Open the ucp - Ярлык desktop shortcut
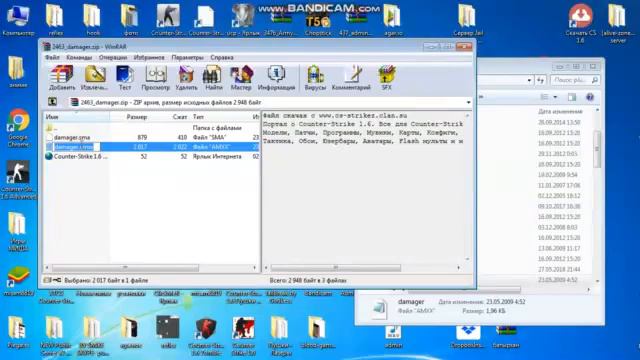Image resolution: width=640 pixels, height=360 pixels. pos(244,19)
